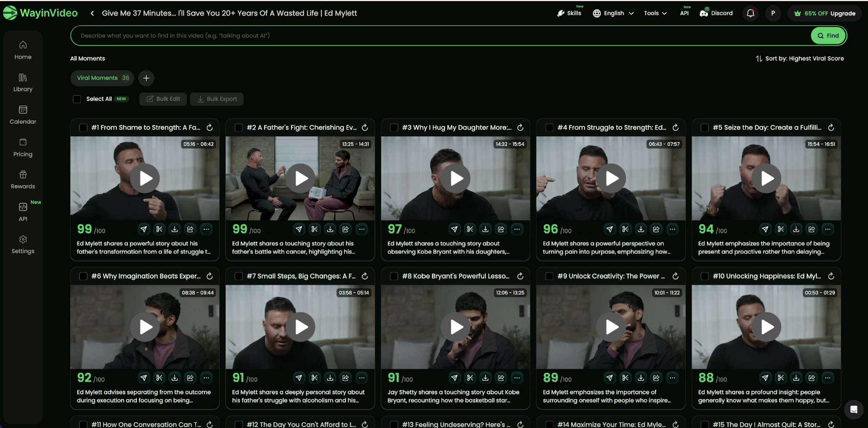Open Settings in sidebar
Viewport: 868px width, 428px height.
[23, 245]
